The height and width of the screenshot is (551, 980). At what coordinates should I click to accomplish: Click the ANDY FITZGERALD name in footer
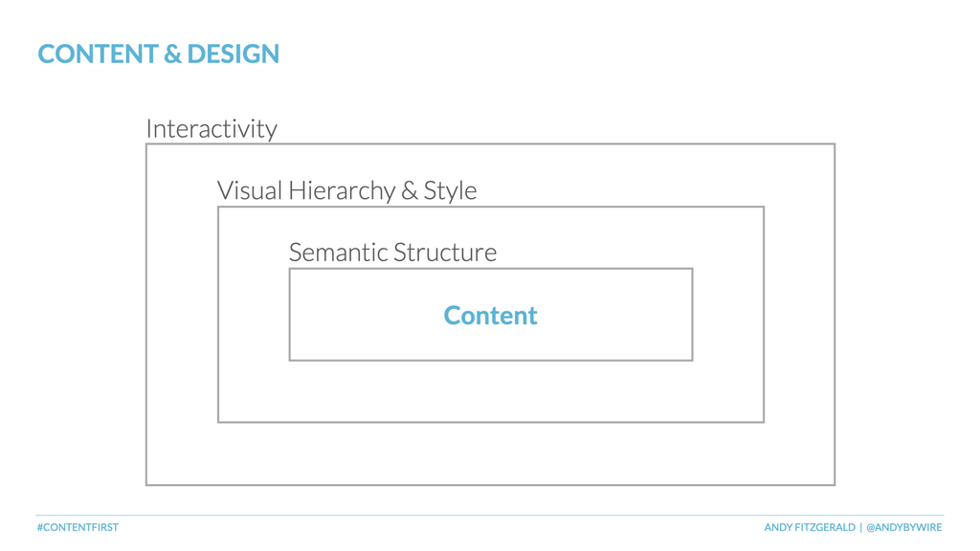click(x=810, y=527)
